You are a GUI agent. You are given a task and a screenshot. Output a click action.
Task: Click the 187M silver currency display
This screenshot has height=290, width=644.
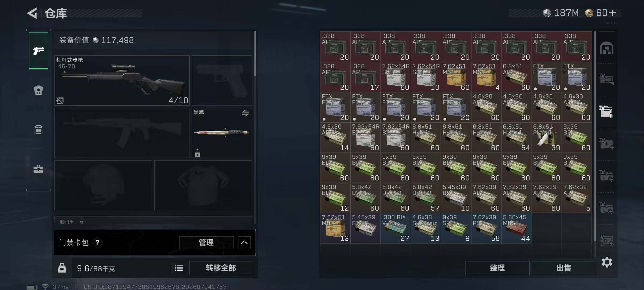[x=561, y=13]
